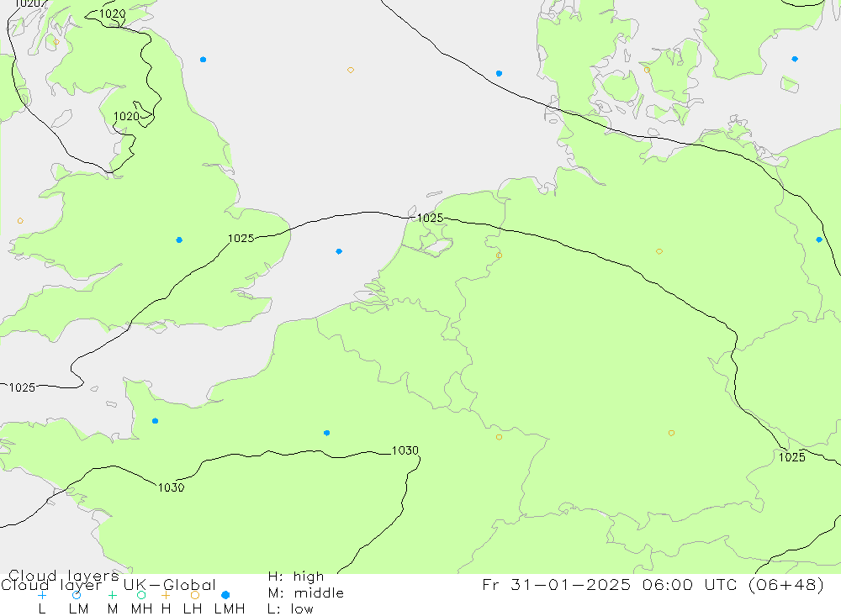Select blue marker in sea between England and Netherlands
The height and width of the screenshot is (616, 841).
(339, 251)
